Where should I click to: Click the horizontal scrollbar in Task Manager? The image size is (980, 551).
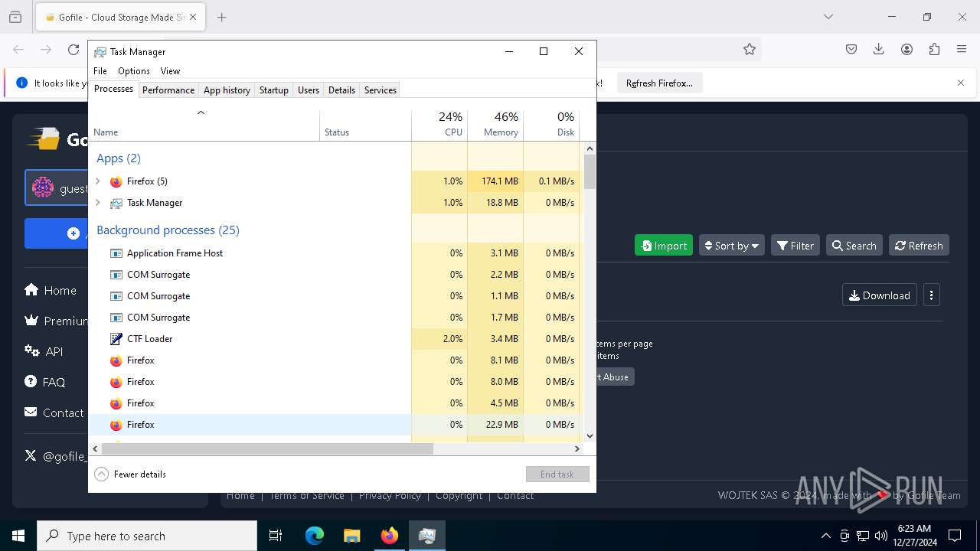pos(267,448)
